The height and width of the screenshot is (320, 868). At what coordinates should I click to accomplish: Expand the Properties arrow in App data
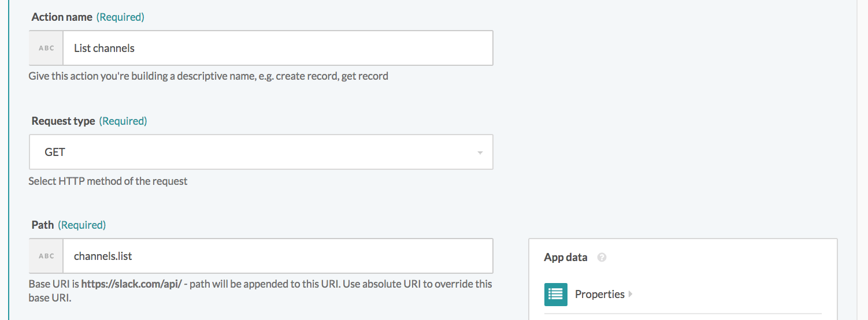(630, 294)
